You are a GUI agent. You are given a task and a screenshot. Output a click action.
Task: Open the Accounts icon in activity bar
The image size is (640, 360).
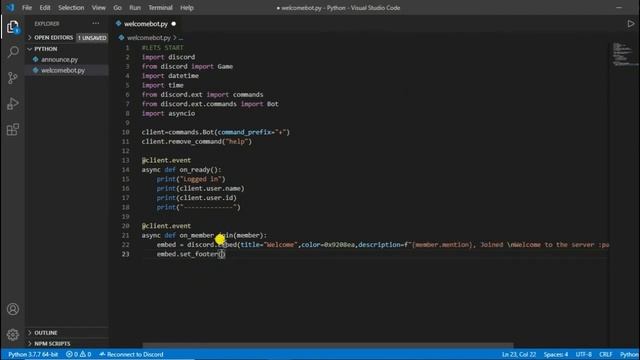[x=13, y=309]
